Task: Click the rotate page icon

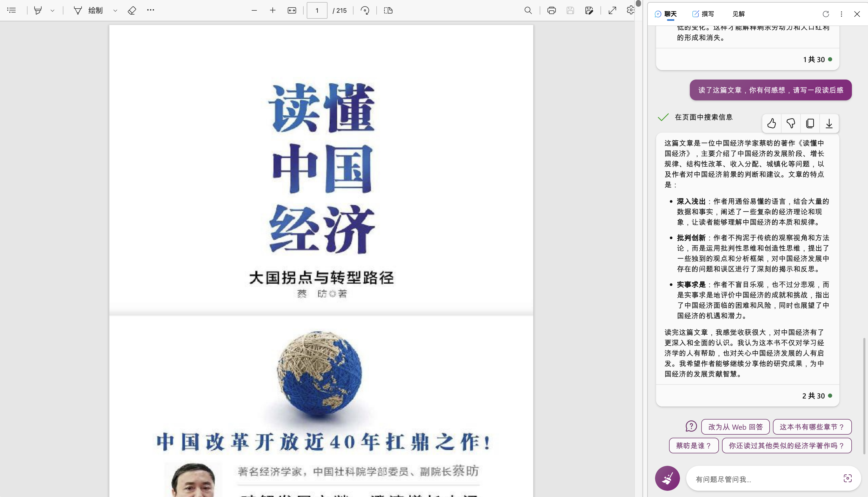Action: pyautogui.click(x=365, y=10)
